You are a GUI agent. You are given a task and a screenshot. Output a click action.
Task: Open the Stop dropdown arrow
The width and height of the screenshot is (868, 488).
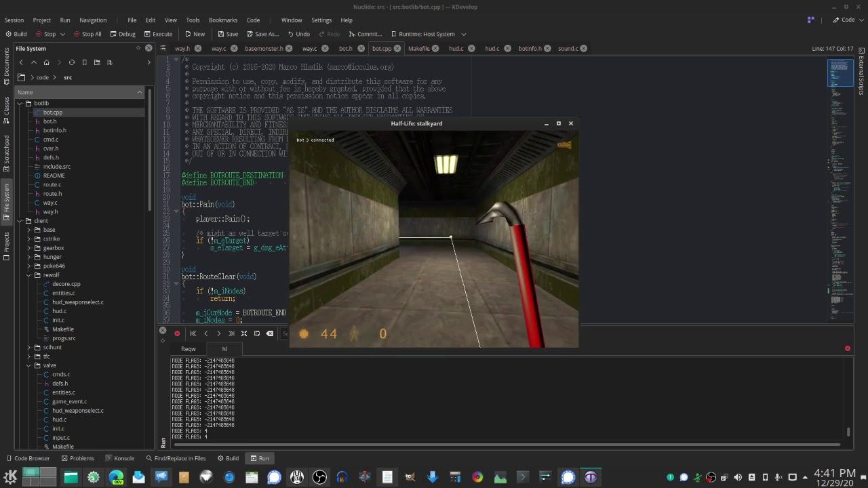pyautogui.click(x=63, y=34)
